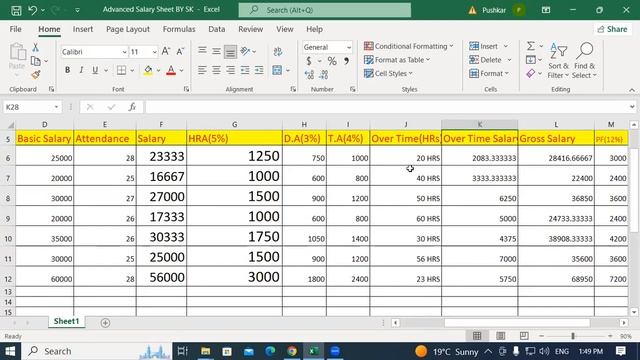
Task: Open Name Box dropdown arrow
Action: (56, 107)
